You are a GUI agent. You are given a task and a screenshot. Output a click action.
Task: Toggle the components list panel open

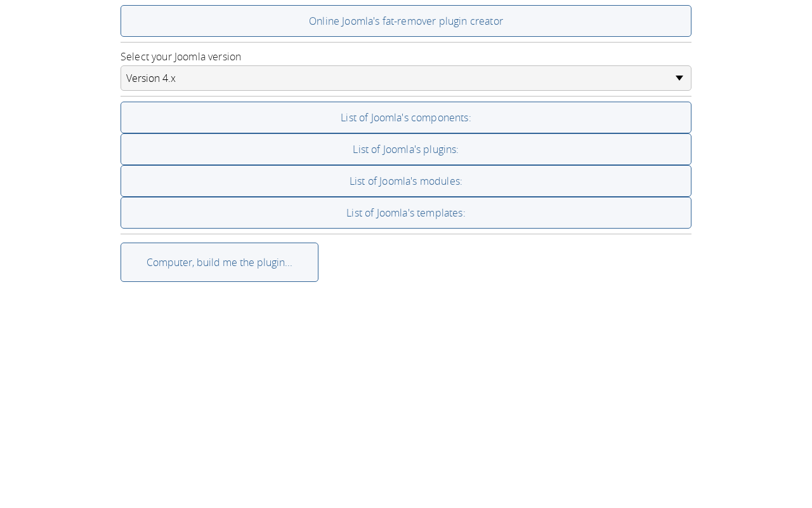(x=405, y=117)
